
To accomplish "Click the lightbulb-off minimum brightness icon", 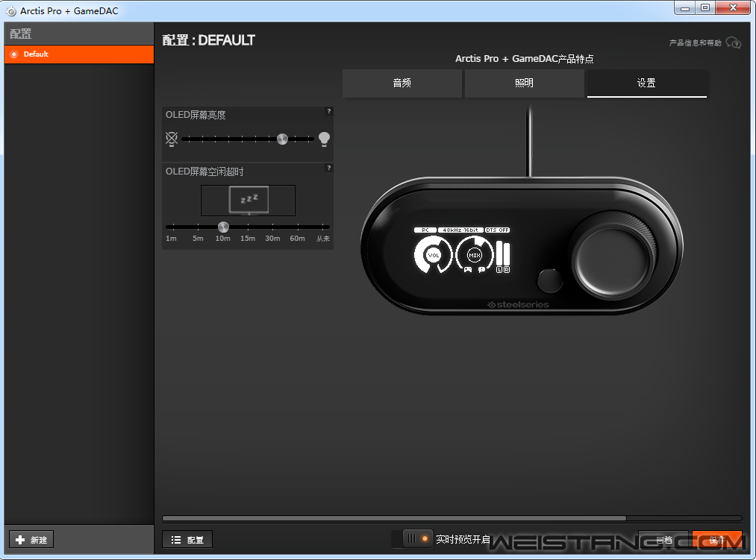I will click(172, 139).
